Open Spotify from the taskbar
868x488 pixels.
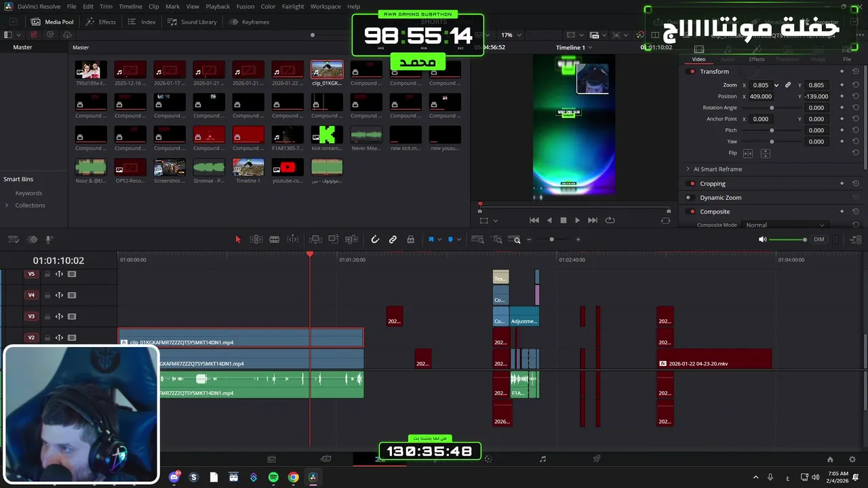(x=273, y=477)
